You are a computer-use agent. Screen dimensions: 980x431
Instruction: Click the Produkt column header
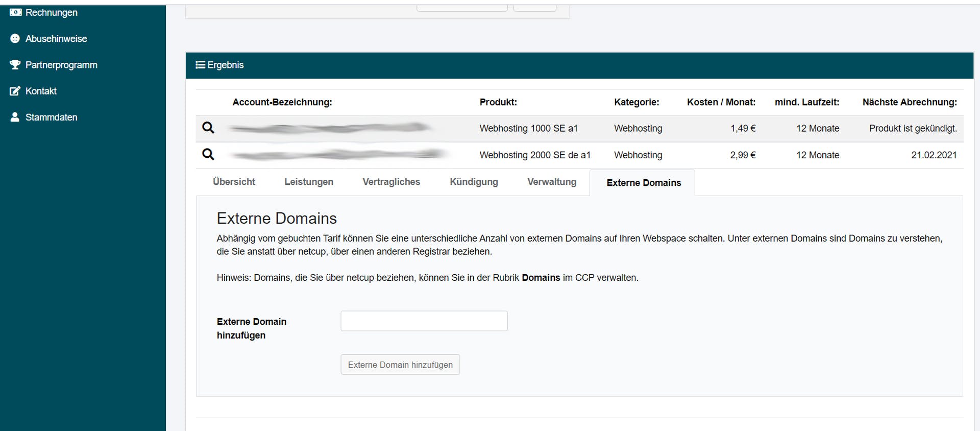[x=498, y=102]
